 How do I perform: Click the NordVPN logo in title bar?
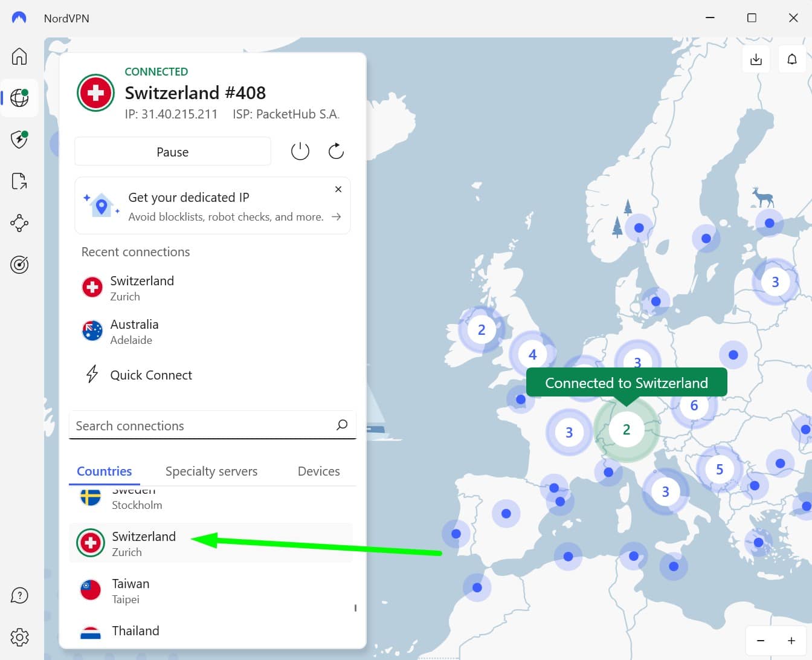point(19,18)
